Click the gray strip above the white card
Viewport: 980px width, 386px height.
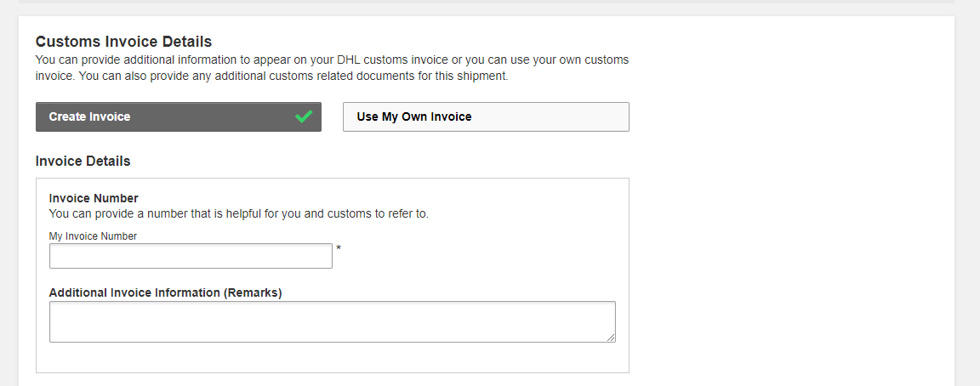pyautogui.click(x=490, y=8)
